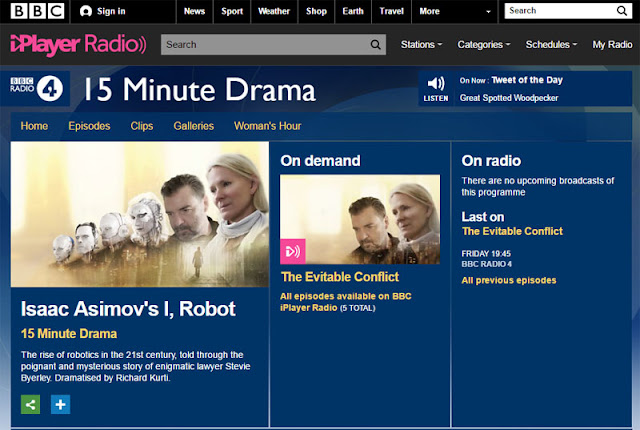Click All previous episodes link

click(x=509, y=280)
